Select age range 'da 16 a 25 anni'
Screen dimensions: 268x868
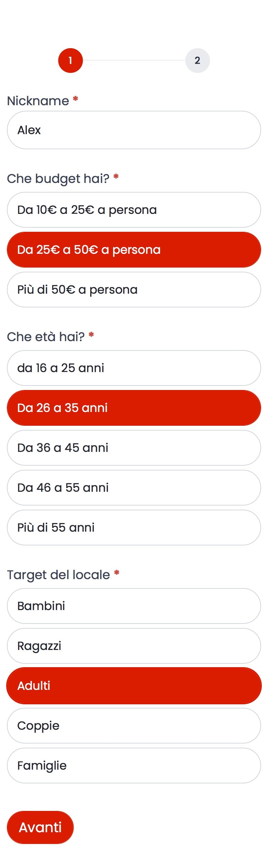coord(134,368)
